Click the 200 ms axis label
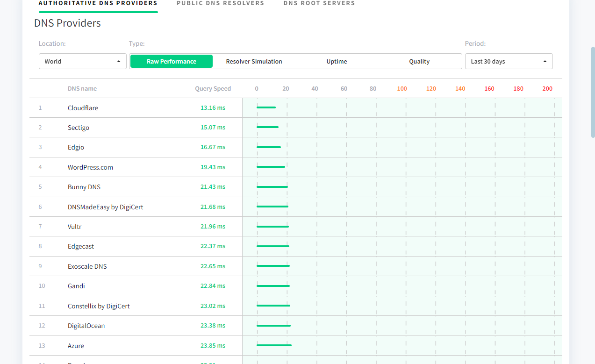The image size is (595, 364). (x=547, y=89)
